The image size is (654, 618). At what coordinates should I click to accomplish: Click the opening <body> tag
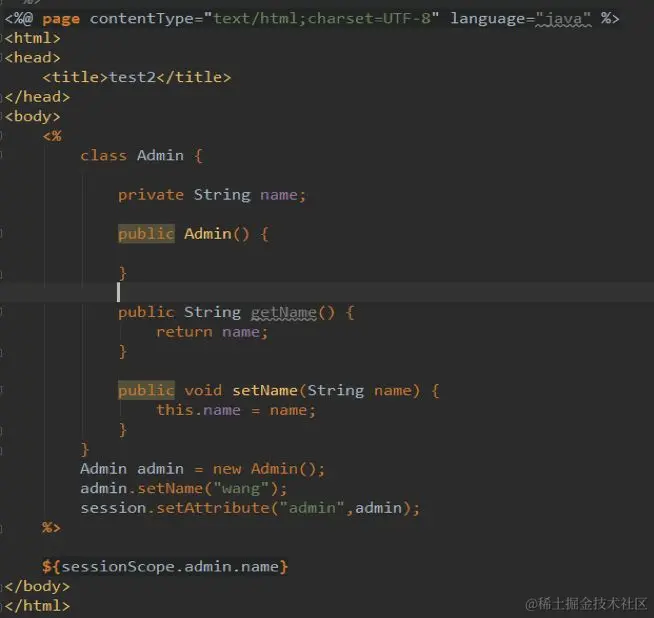[33, 116]
